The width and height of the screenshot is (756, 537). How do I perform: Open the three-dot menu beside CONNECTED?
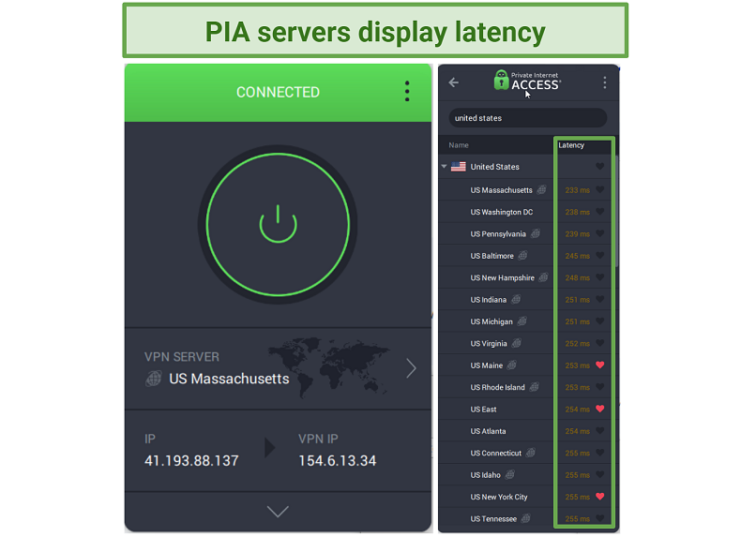pyautogui.click(x=407, y=91)
